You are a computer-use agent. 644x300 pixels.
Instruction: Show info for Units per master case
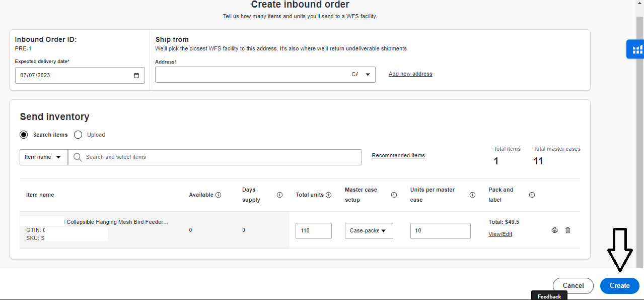[x=472, y=195]
